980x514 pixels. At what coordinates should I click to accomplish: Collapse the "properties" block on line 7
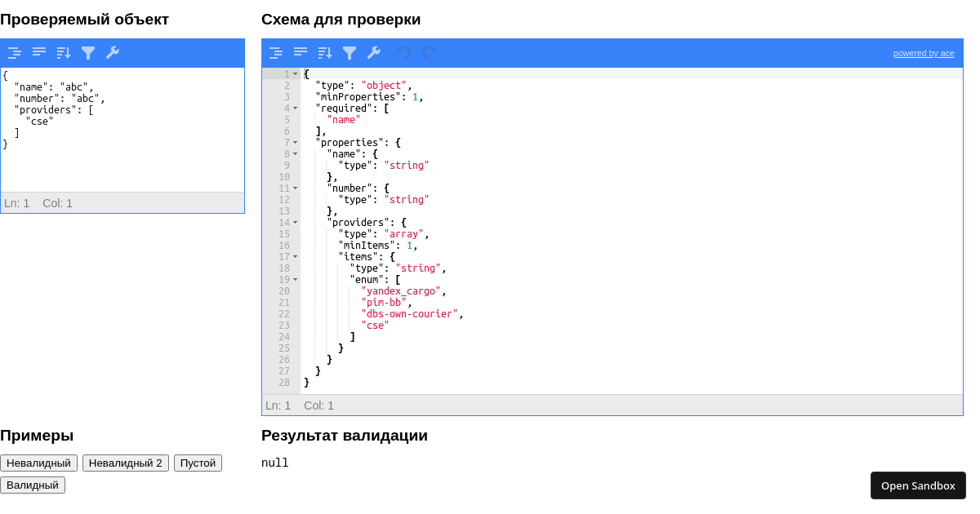tap(296, 143)
